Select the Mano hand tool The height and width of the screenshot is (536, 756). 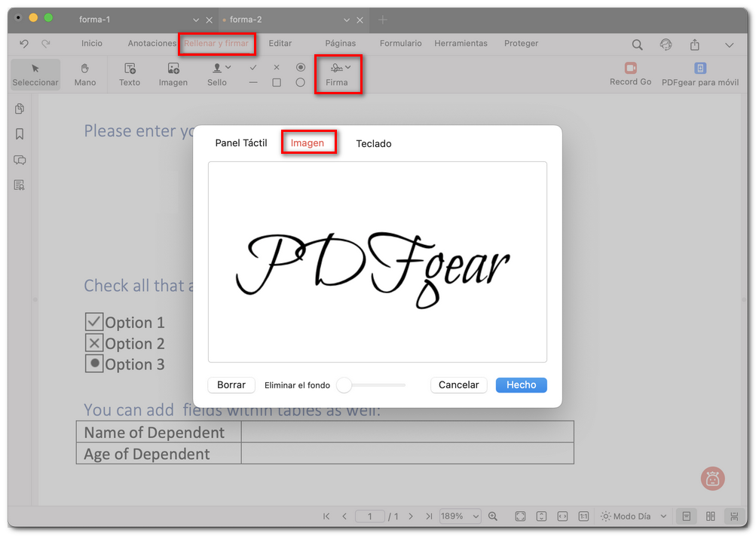(x=84, y=74)
